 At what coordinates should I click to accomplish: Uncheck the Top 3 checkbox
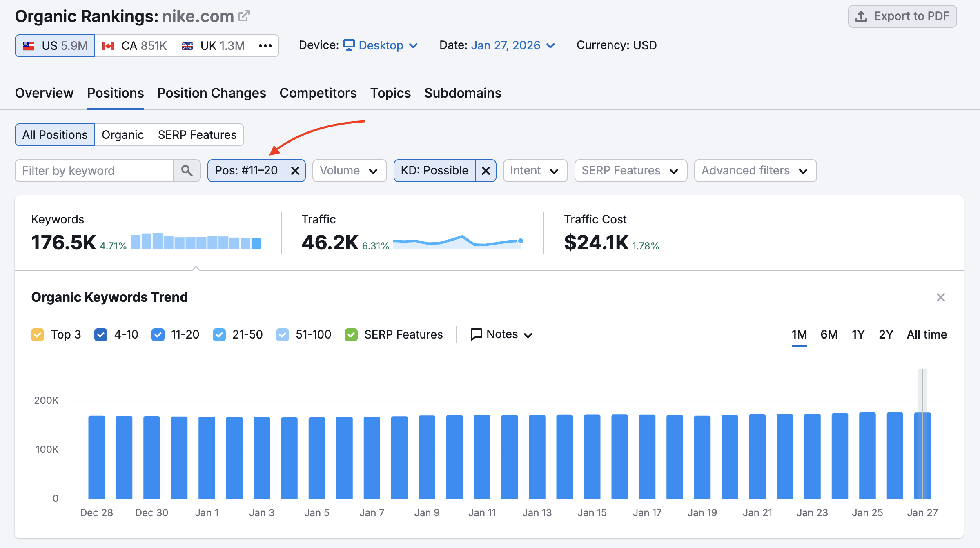pos(38,335)
